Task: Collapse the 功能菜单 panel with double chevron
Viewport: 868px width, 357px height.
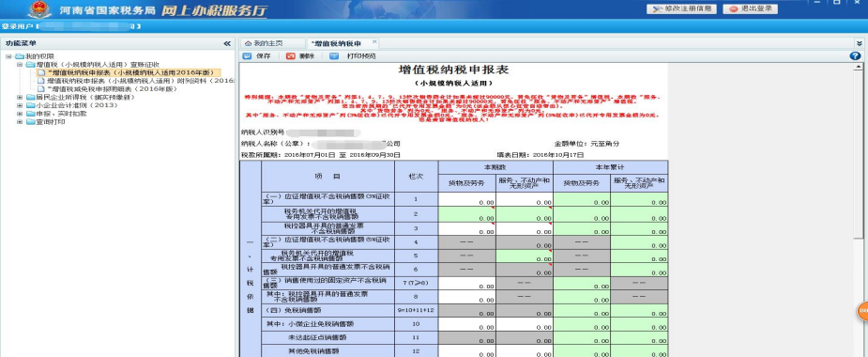Action: point(227,43)
